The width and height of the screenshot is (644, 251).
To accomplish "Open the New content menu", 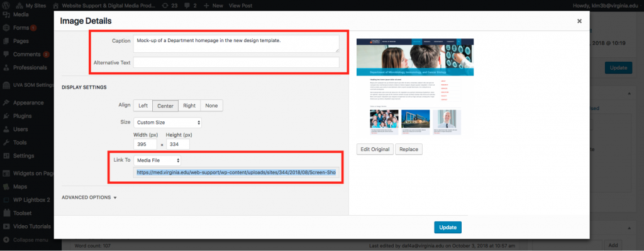I will 214,6.
